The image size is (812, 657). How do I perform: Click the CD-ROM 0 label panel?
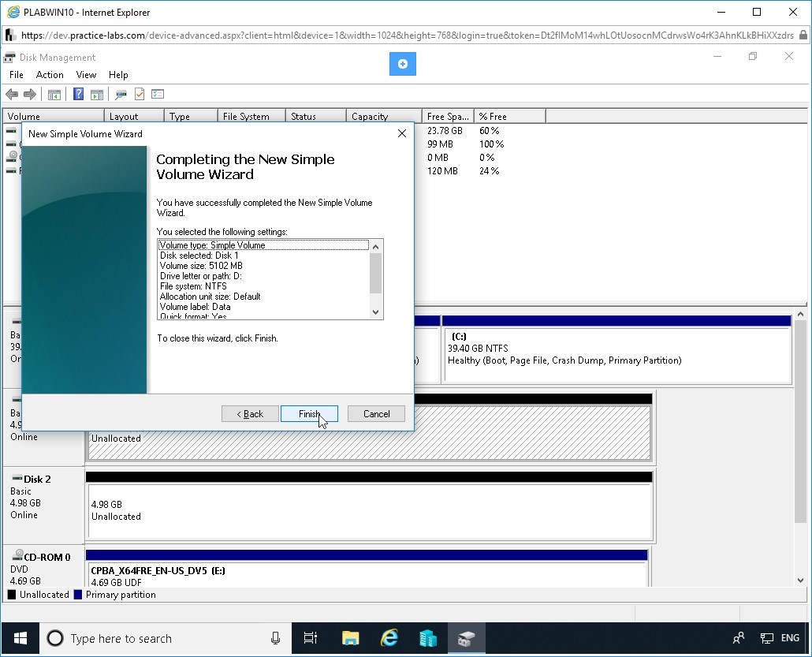(43, 566)
